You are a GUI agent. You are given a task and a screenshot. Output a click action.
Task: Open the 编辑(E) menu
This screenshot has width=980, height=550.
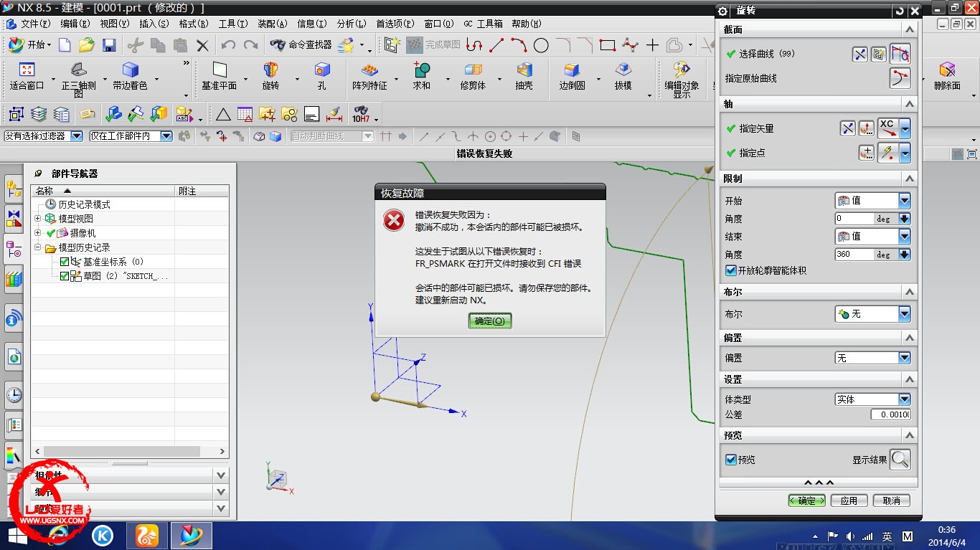pyautogui.click(x=75, y=24)
